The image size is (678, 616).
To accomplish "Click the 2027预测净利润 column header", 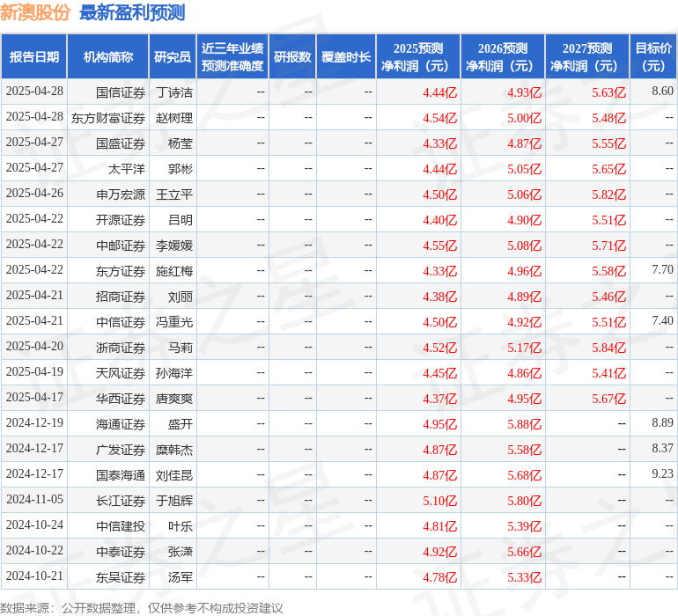I will (x=587, y=56).
